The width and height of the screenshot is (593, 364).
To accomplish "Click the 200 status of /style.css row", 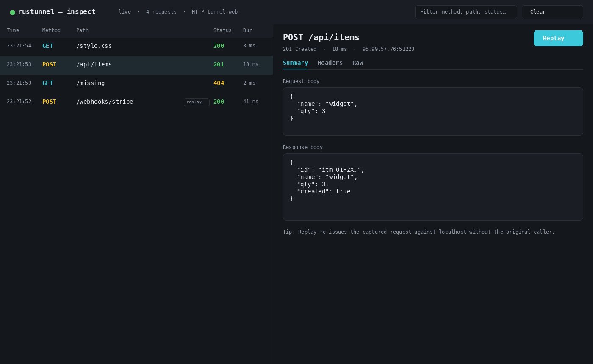I will pos(219,46).
